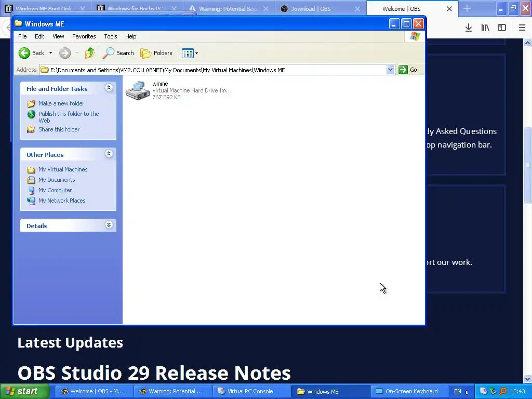Open a new browser tab
This screenshot has width=532, height=399.
(467, 8)
